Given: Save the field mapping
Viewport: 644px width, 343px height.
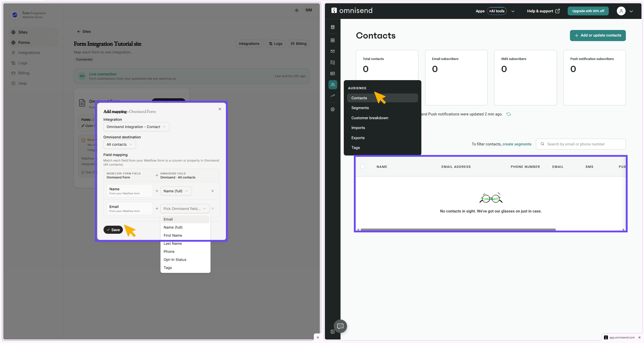Looking at the screenshot, I should pyautogui.click(x=113, y=230).
